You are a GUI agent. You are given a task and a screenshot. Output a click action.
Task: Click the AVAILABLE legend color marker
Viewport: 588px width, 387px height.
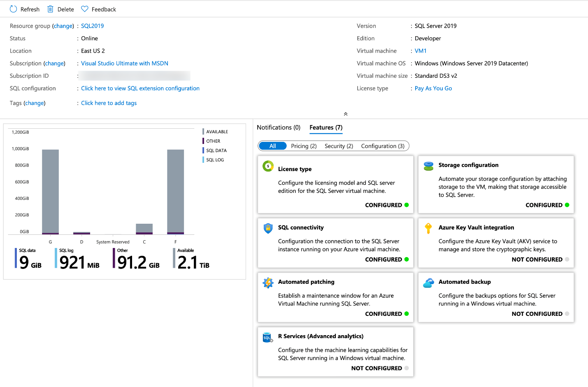pyautogui.click(x=203, y=132)
